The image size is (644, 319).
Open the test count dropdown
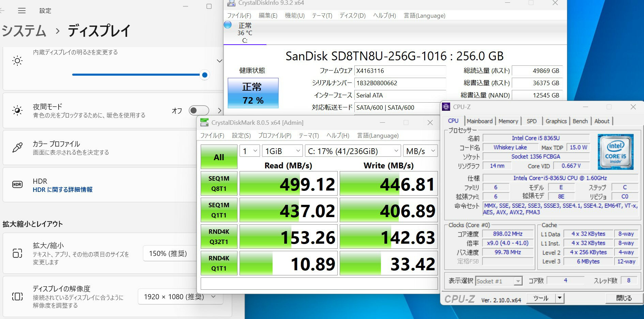(x=250, y=151)
